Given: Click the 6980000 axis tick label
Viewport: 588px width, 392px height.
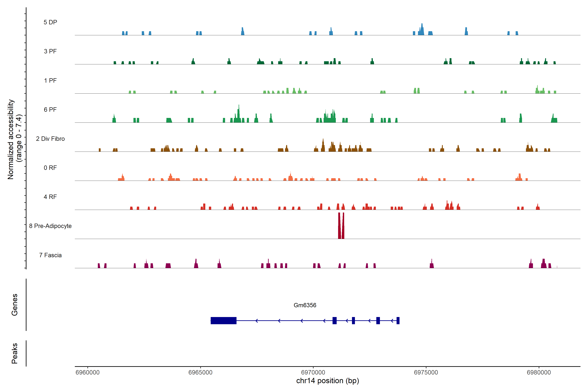Looking at the screenshot, I should (x=539, y=372).
